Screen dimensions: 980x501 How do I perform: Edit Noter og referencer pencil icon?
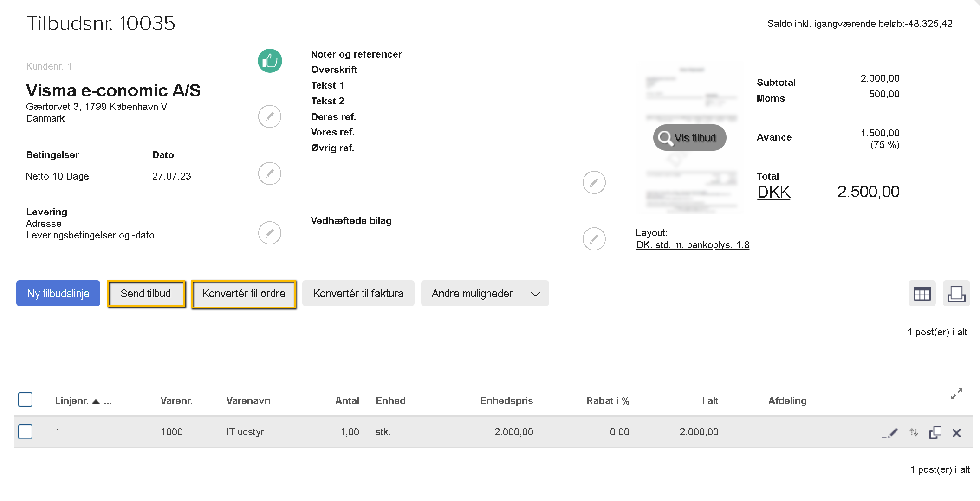coord(594,182)
